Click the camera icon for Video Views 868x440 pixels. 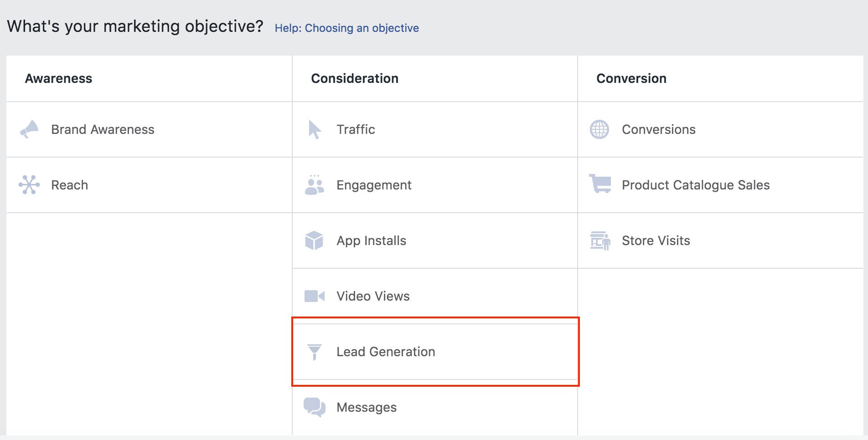coord(314,296)
